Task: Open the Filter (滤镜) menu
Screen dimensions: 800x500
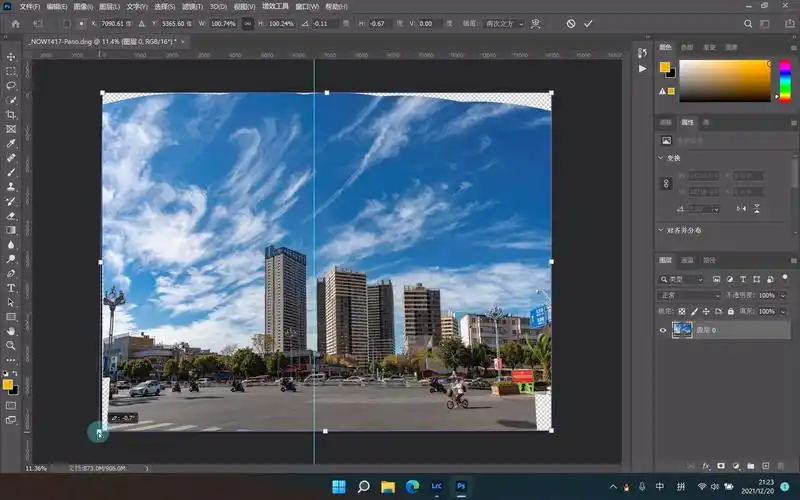Action: pyautogui.click(x=191, y=6)
